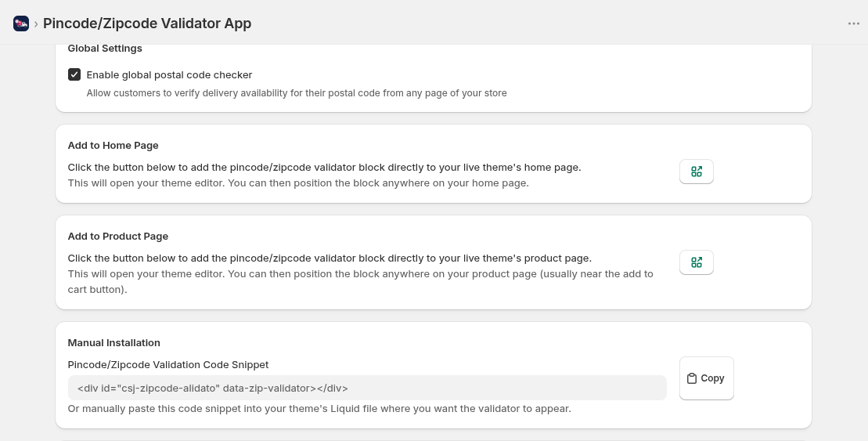Click text about positioning block on home page
Image resolution: width=868 pixels, height=441 pixels.
click(298, 183)
